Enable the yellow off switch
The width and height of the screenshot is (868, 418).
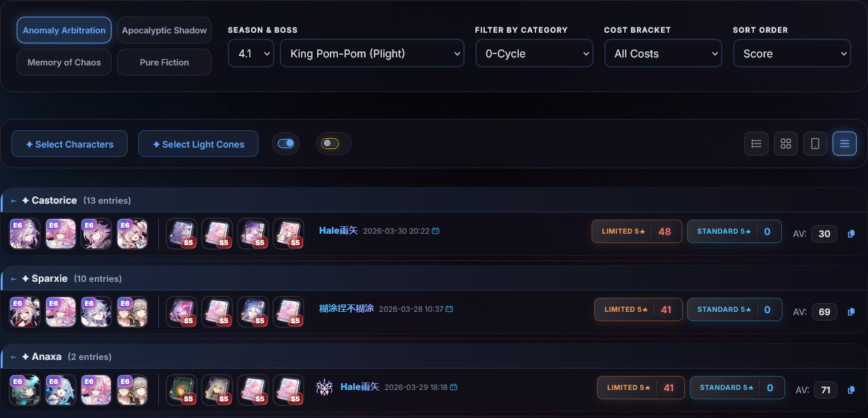click(330, 144)
